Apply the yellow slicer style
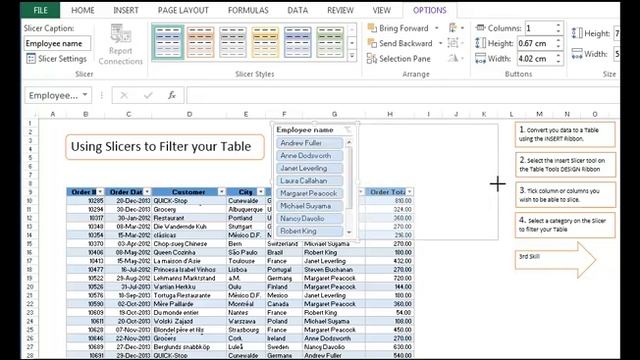This screenshot has height=360, width=640. [x=265, y=42]
